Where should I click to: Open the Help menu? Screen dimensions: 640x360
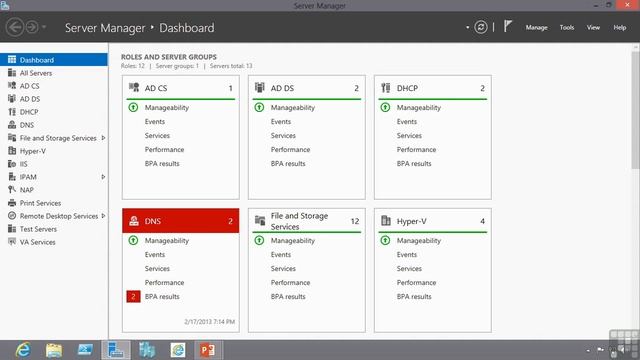[x=620, y=27]
